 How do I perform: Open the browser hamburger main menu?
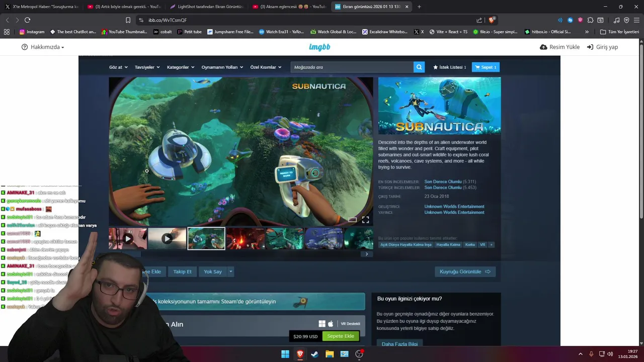pyautogui.click(x=636, y=20)
